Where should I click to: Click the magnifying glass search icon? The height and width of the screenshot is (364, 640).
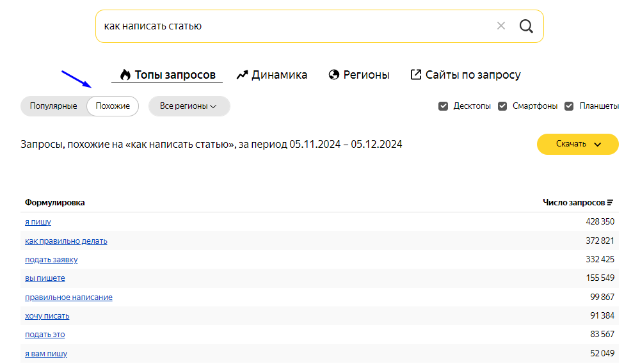(x=526, y=26)
